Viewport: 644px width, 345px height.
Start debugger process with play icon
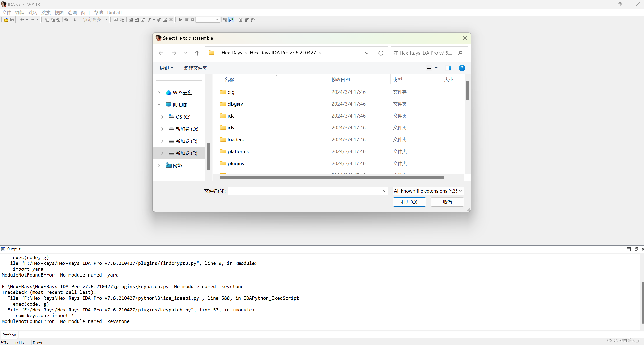click(180, 20)
